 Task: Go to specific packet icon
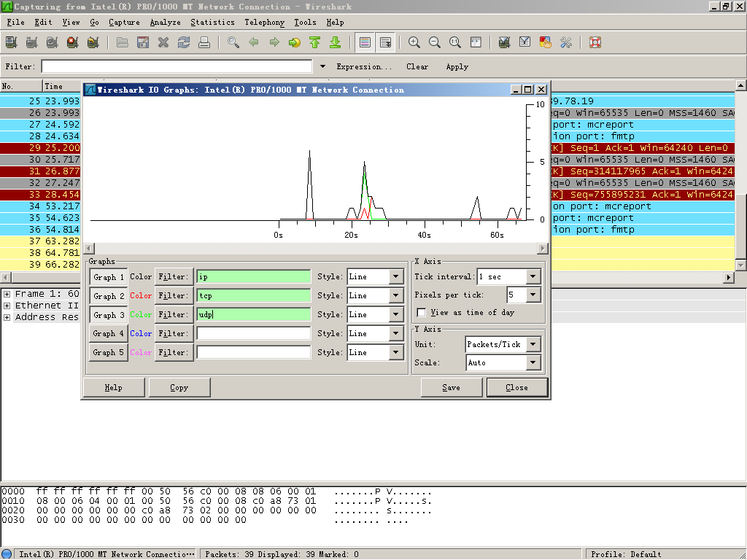point(295,42)
